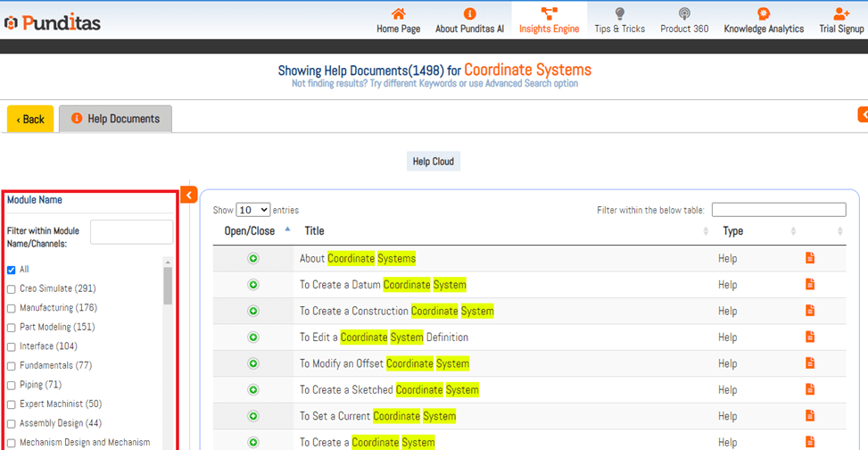Click document icon for To Edit a Coordinate System Definition
The image size is (868, 450).
810,337
